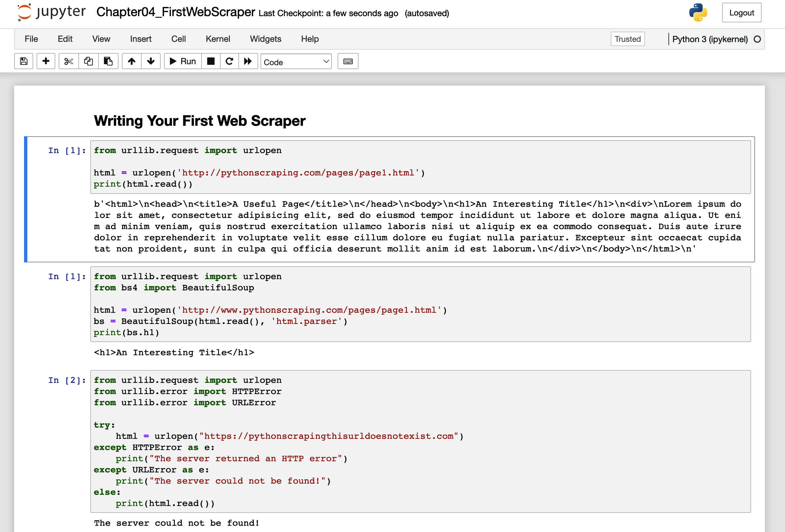Screen dimensions: 785x532
Task: Rename notebook via Chapter04_FirstWebScraper title
Action: click(175, 12)
